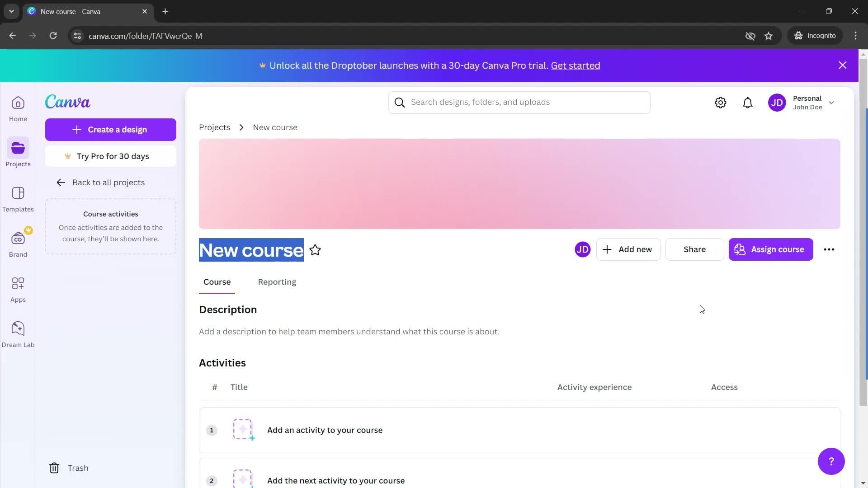Open the Apps panel icon
The width and height of the screenshot is (868, 488).
17,288
